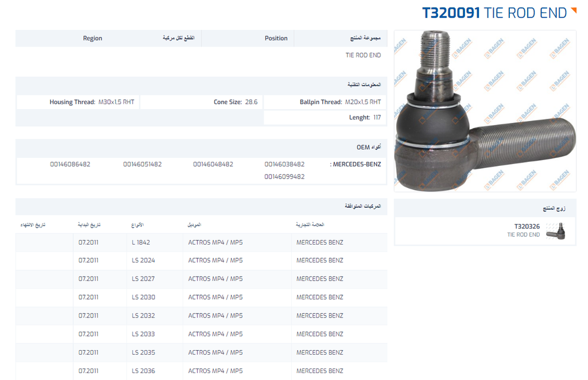
Task: Select OEM code 00146051482
Action: [x=142, y=164]
